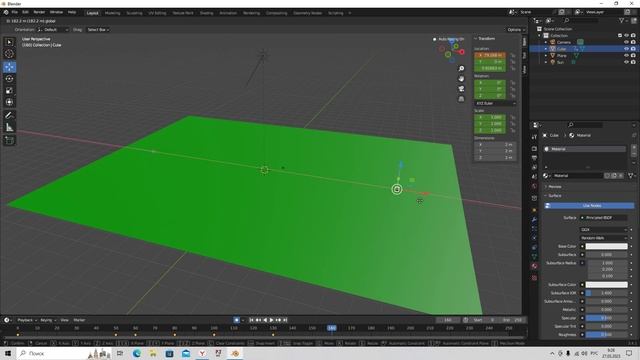Open the Surface Principled BSDF shader dropdown
This screenshot has width=640, height=360.
(x=604, y=218)
